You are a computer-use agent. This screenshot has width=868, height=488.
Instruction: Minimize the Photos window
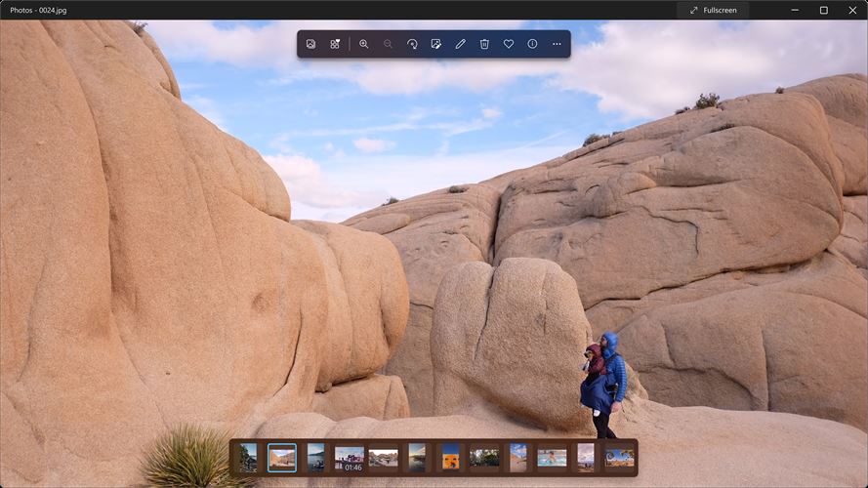pyautogui.click(x=795, y=10)
